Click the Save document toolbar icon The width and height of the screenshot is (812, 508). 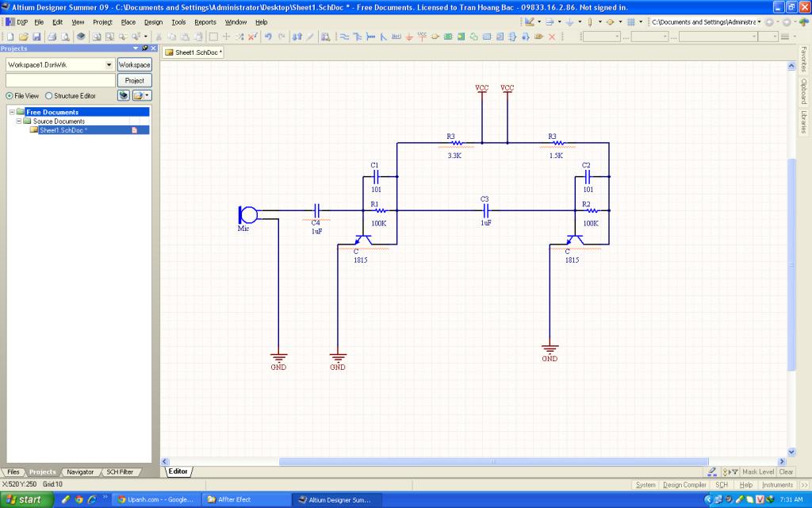[x=37, y=37]
